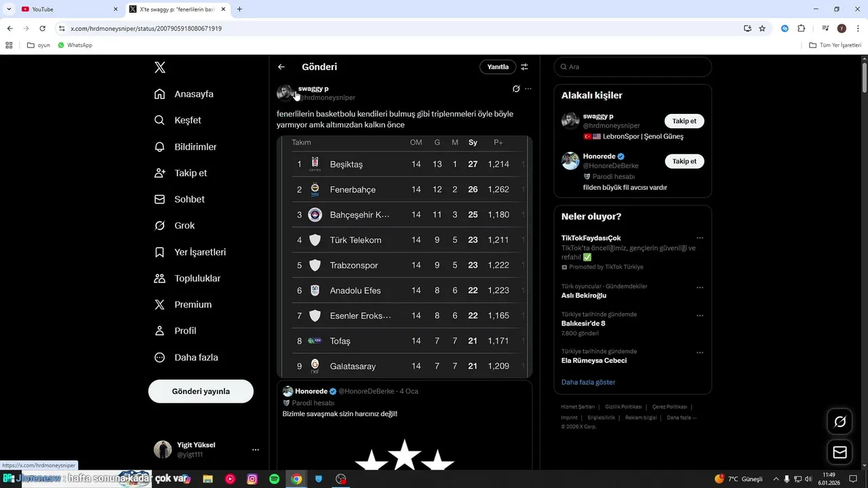Open Instagram from the taskbar

[x=252, y=479]
